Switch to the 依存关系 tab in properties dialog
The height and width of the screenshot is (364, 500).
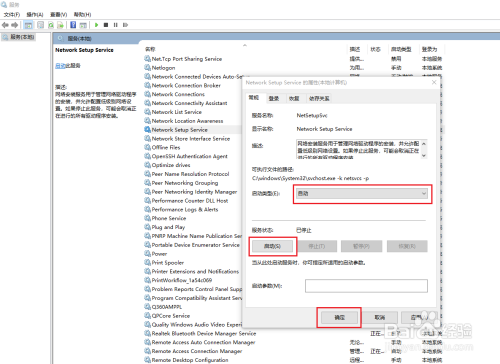[319, 98]
